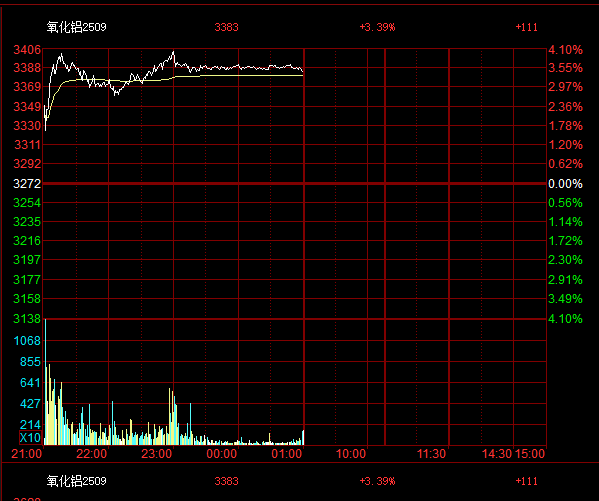Click the white price line's 23:00 peak
This screenshot has height=501, width=599.
[x=173, y=52]
